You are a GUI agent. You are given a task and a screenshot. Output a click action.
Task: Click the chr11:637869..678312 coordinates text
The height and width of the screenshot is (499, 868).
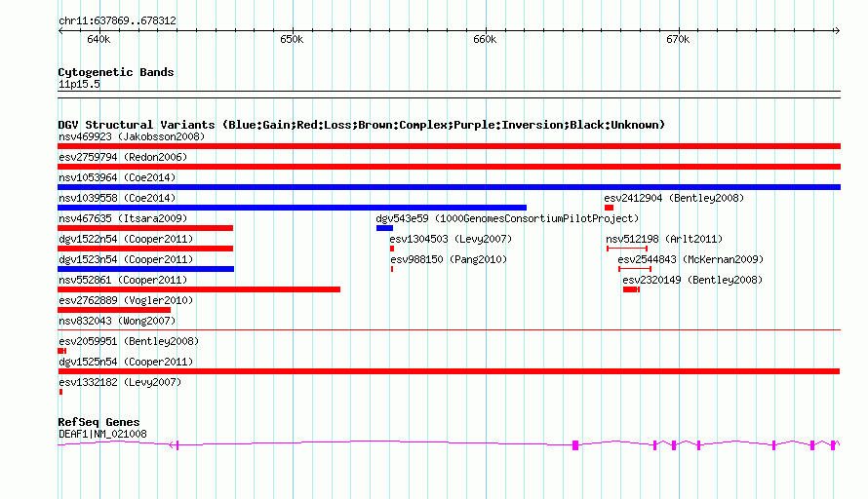click(x=117, y=20)
